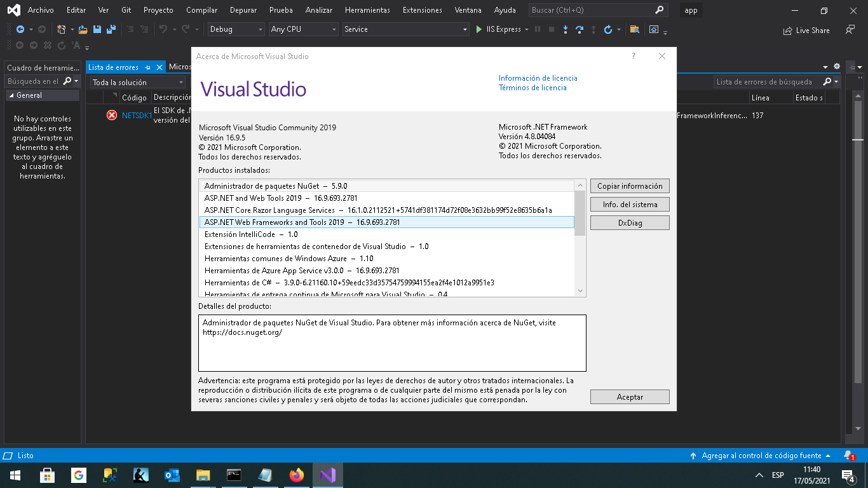
Task: Click the Save single-disk toolbar icon
Action: point(97,29)
